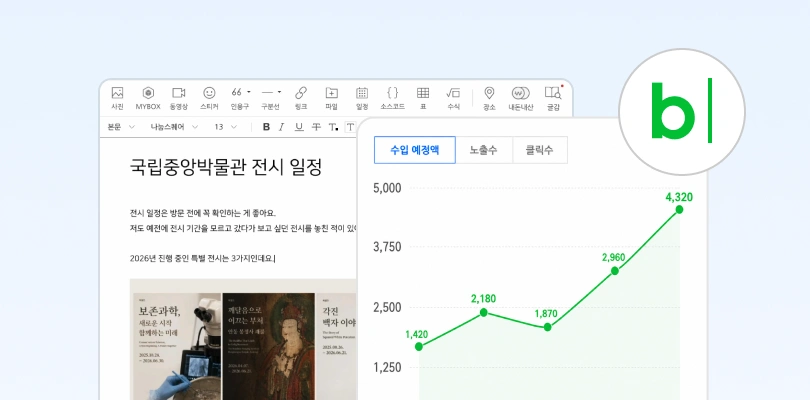
Task: Click the green b logo circle
Action: pos(682,112)
